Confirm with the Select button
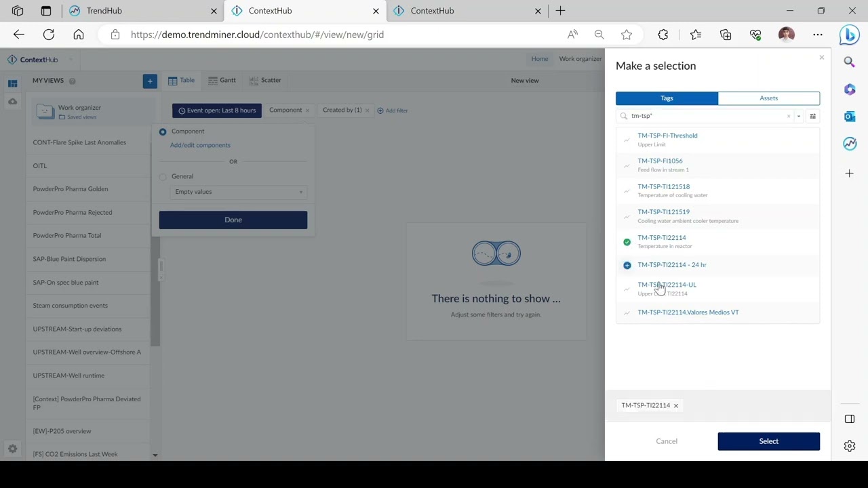The height and width of the screenshot is (488, 868). [768, 441]
